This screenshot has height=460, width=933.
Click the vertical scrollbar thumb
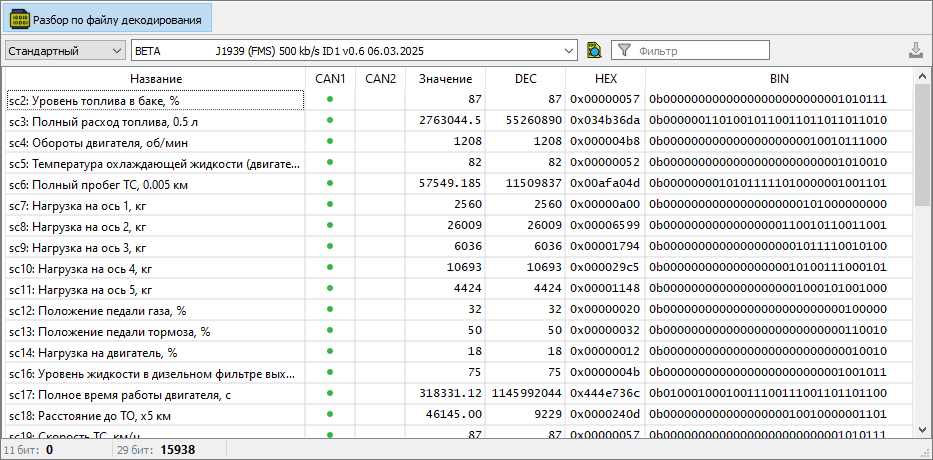[923, 145]
